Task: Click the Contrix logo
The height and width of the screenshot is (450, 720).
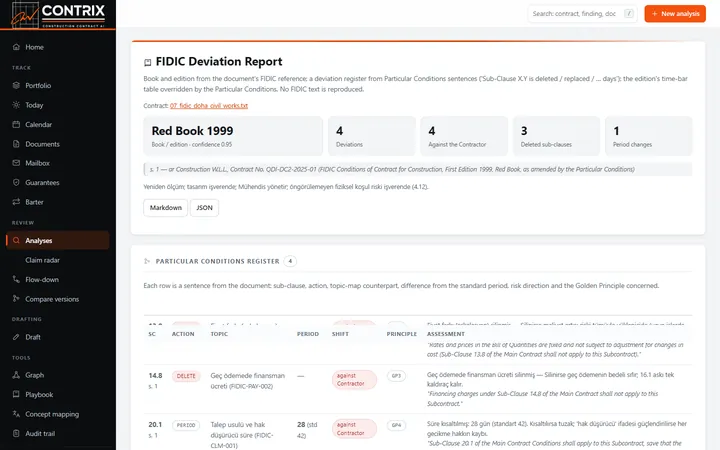Action: [x=58, y=15]
